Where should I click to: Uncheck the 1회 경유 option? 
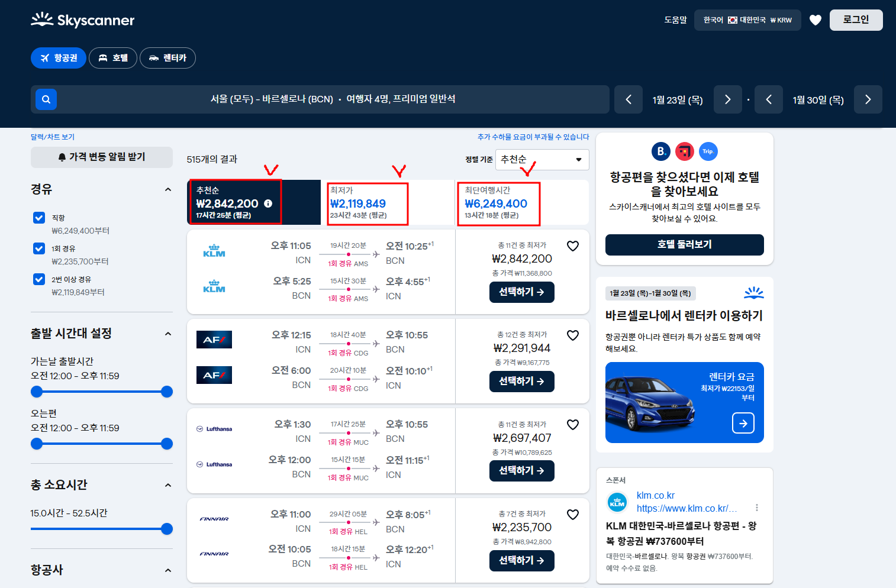tap(38, 248)
